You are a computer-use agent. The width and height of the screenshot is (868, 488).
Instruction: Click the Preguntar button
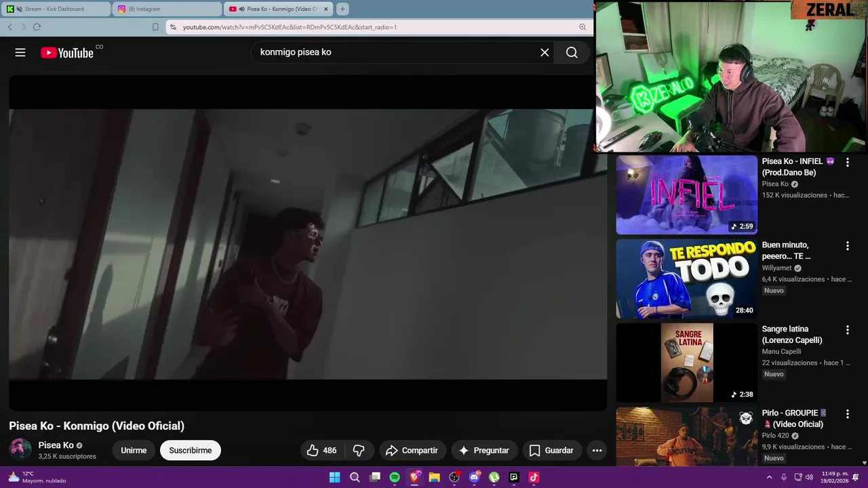[484, 450]
